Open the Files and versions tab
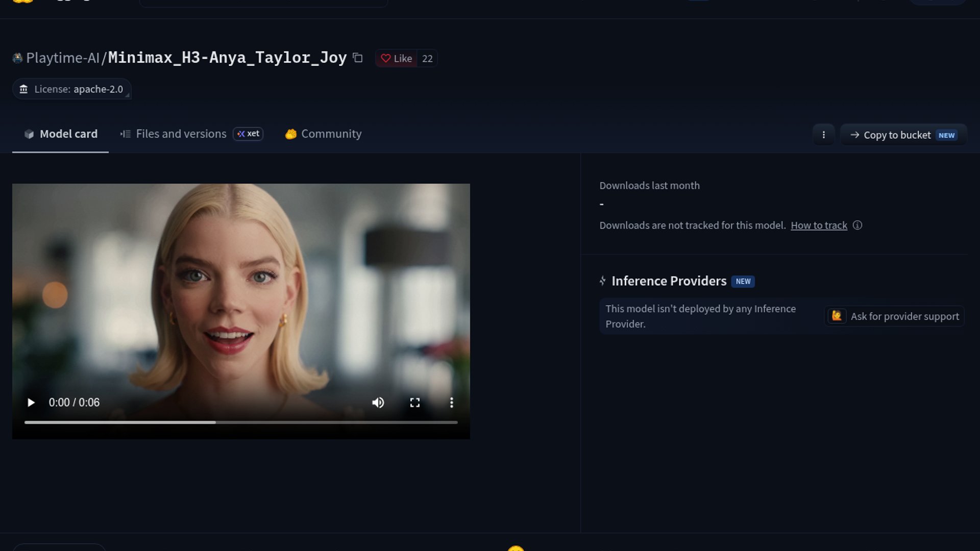 coord(191,134)
